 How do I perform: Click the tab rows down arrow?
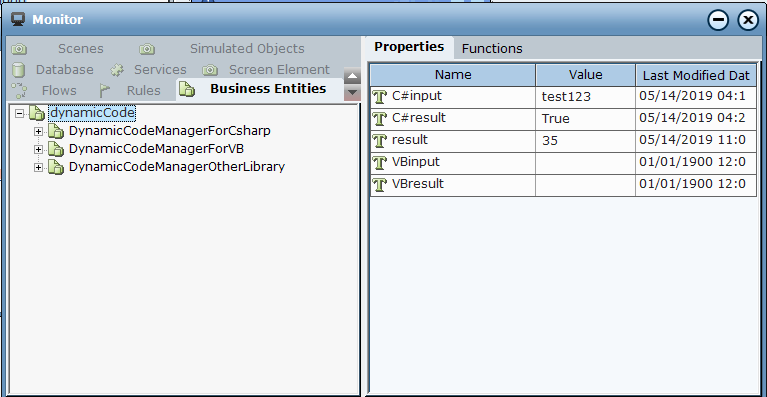click(352, 92)
